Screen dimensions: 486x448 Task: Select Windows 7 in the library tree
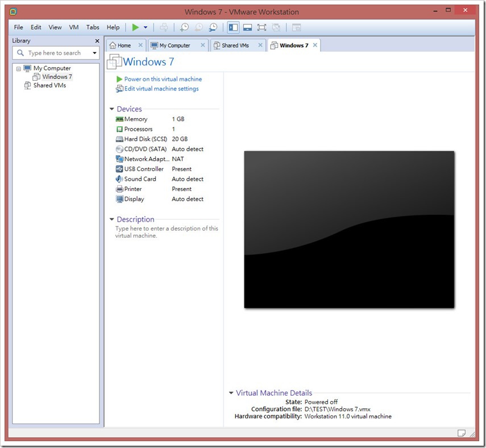(57, 77)
